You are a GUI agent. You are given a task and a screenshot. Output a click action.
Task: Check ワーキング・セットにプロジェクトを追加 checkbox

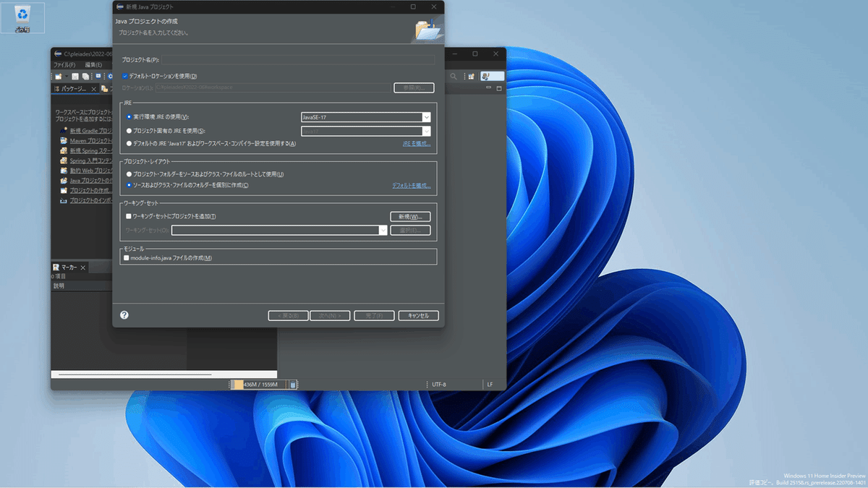pyautogui.click(x=128, y=216)
